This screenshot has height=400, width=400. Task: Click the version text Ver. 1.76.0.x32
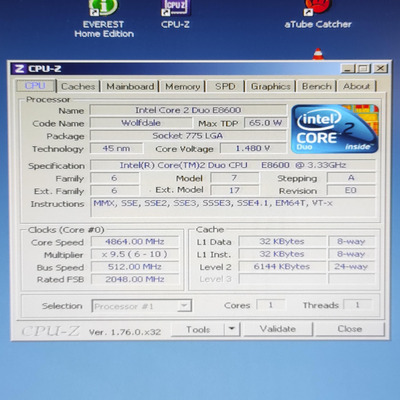click(125, 332)
